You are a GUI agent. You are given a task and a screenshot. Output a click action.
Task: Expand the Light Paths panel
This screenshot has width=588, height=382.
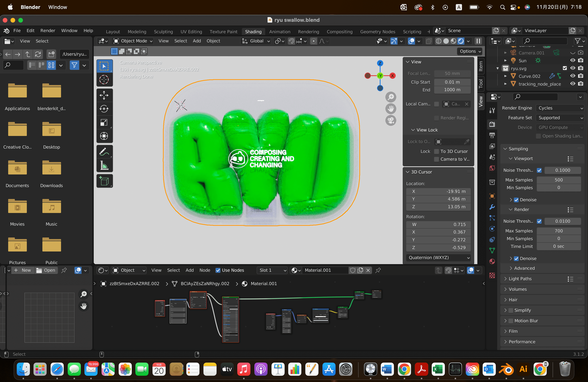pyautogui.click(x=520, y=279)
